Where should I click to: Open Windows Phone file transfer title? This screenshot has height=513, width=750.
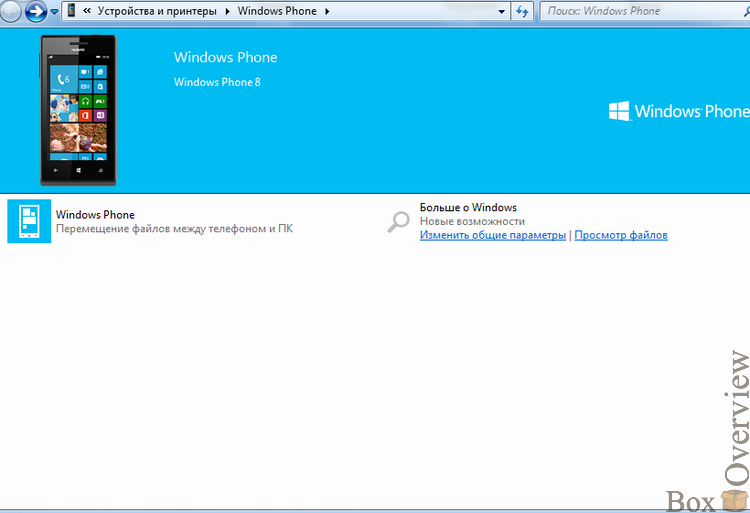[x=95, y=215]
